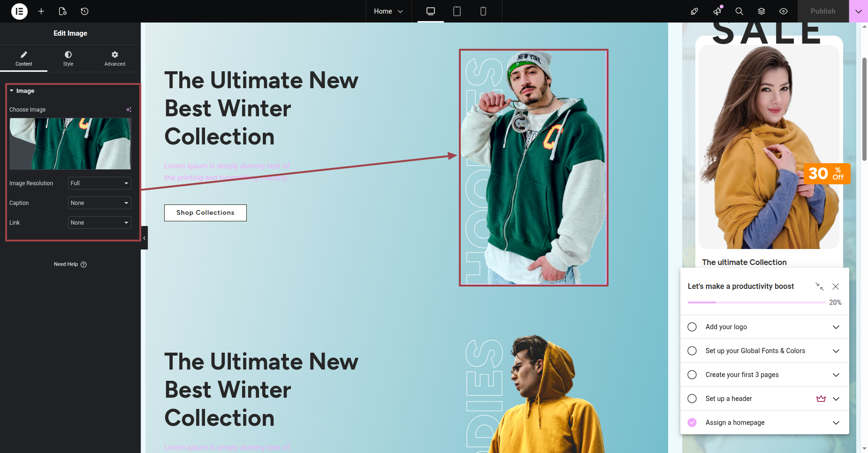Open the Finder search icon
Viewport: 868px width, 453px height.
pyautogui.click(x=739, y=11)
